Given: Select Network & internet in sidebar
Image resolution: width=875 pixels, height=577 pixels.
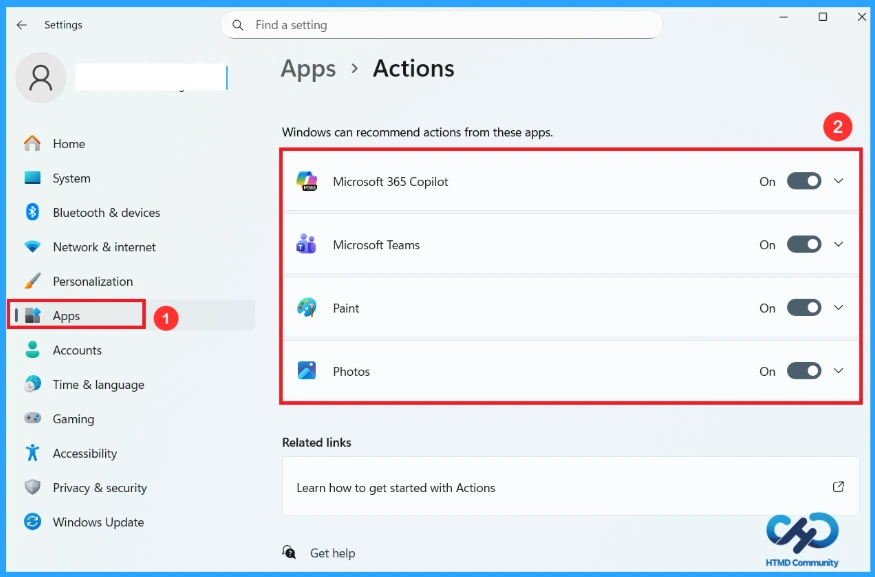Looking at the screenshot, I should pos(132,247).
